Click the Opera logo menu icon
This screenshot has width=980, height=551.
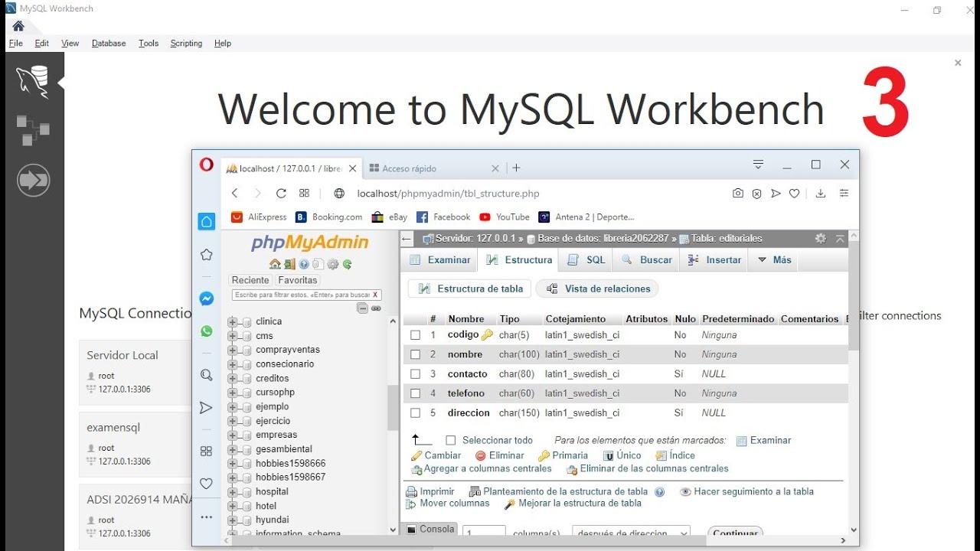point(207,165)
